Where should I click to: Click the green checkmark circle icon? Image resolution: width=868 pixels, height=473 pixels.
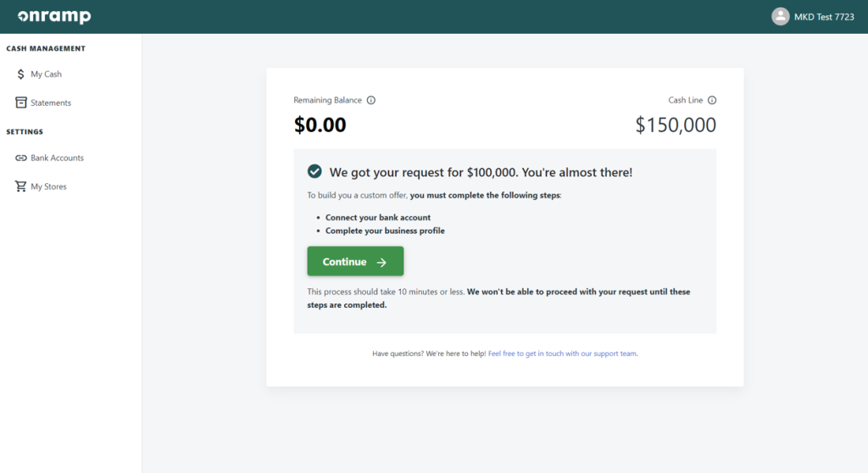point(314,172)
